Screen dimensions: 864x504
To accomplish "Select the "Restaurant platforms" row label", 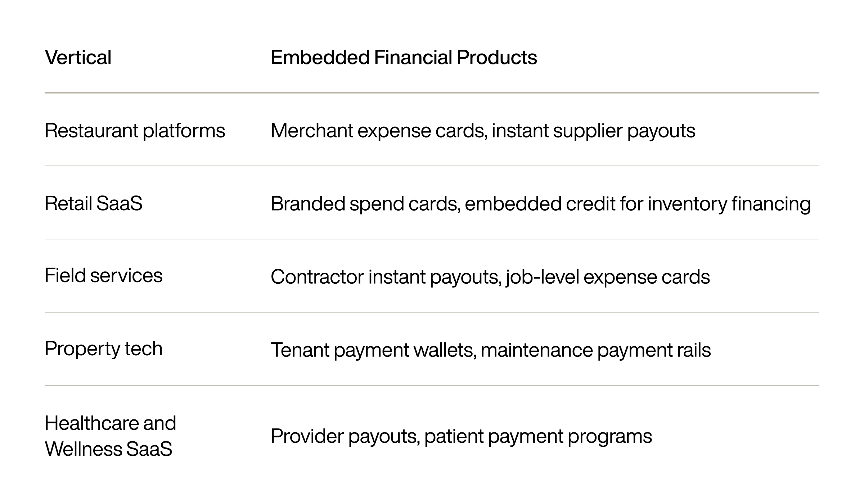I will coord(135,130).
